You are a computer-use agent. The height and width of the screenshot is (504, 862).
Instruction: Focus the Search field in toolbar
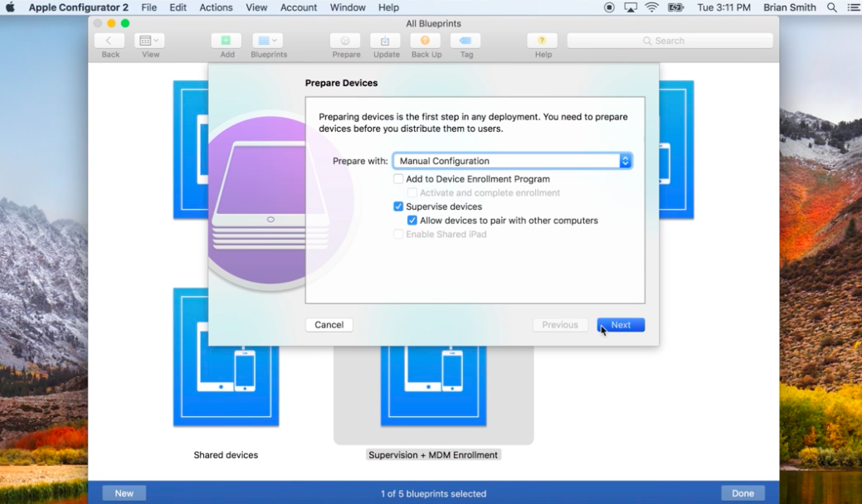click(x=670, y=41)
